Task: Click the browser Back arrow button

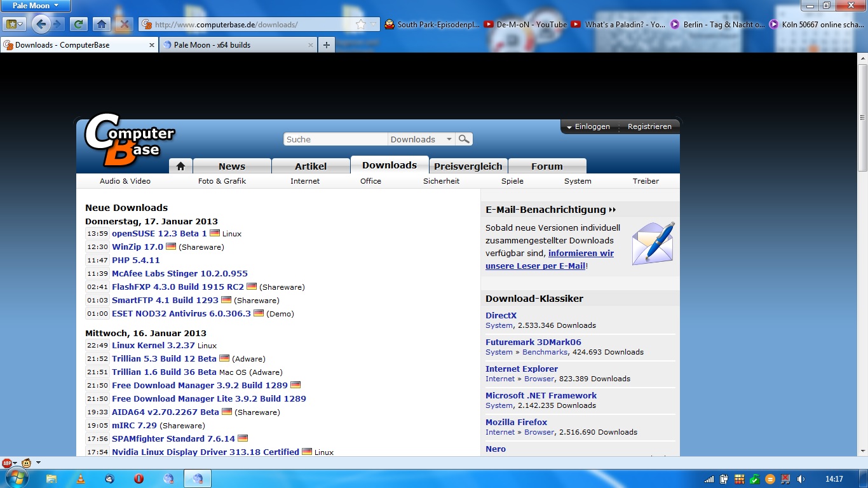Action: [41, 24]
